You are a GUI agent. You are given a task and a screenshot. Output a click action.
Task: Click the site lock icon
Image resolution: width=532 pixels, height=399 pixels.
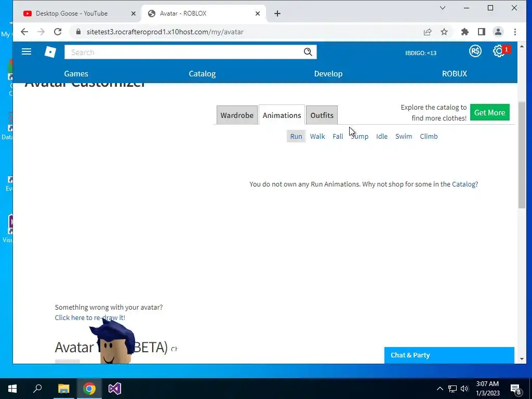(78, 32)
